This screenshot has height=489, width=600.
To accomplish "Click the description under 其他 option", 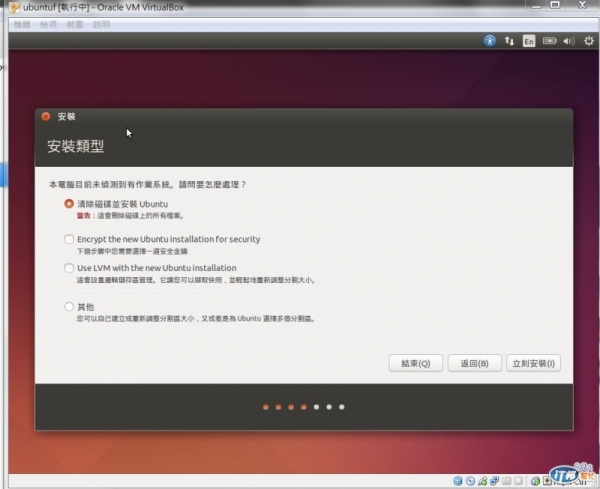I will (196, 318).
